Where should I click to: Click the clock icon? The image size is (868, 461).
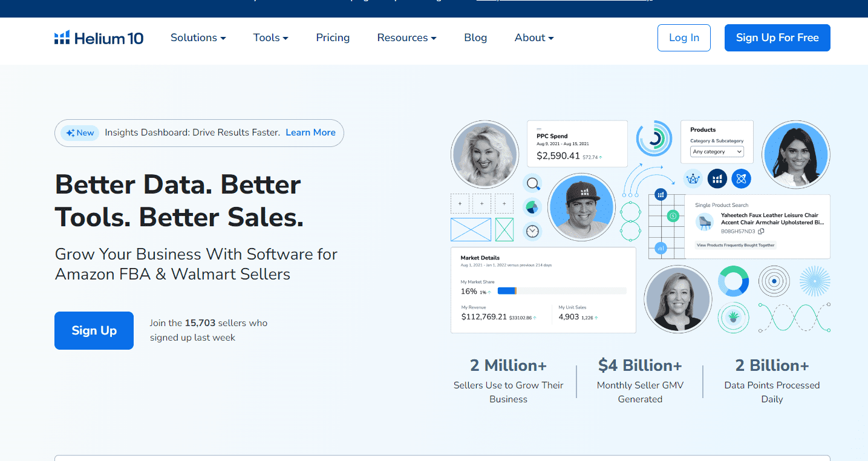click(532, 231)
